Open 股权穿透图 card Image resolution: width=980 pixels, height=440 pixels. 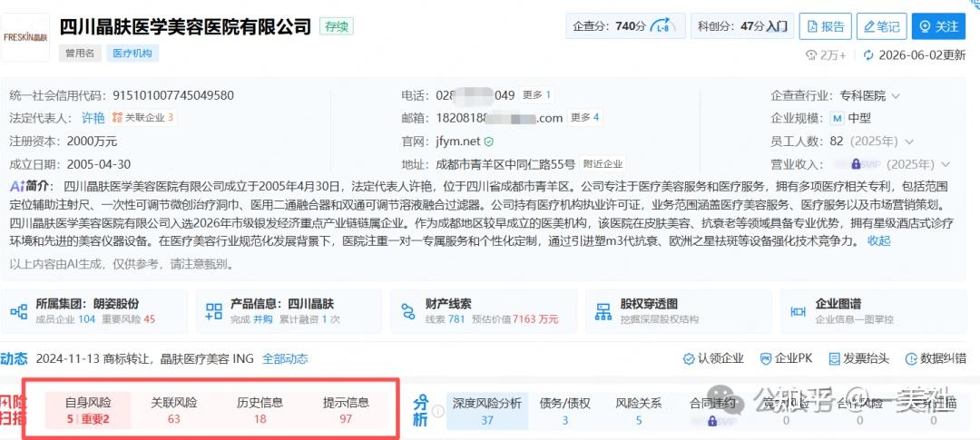click(x=678, y=310)
